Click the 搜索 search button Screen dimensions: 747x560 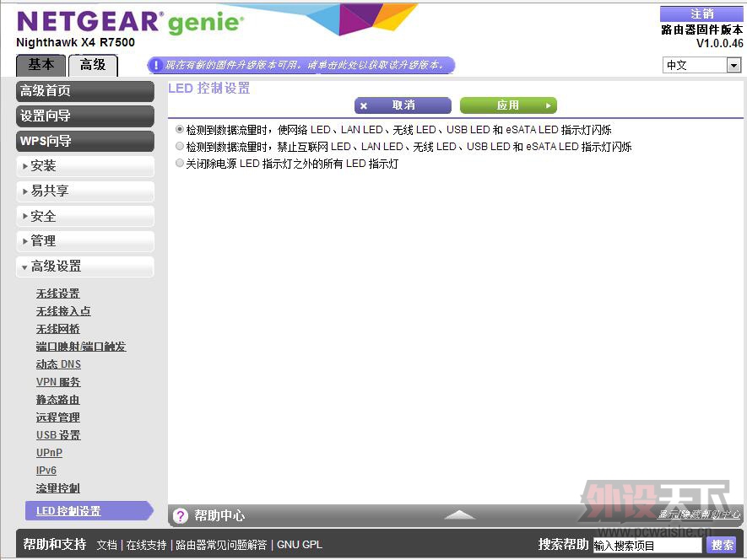point(722,545)
